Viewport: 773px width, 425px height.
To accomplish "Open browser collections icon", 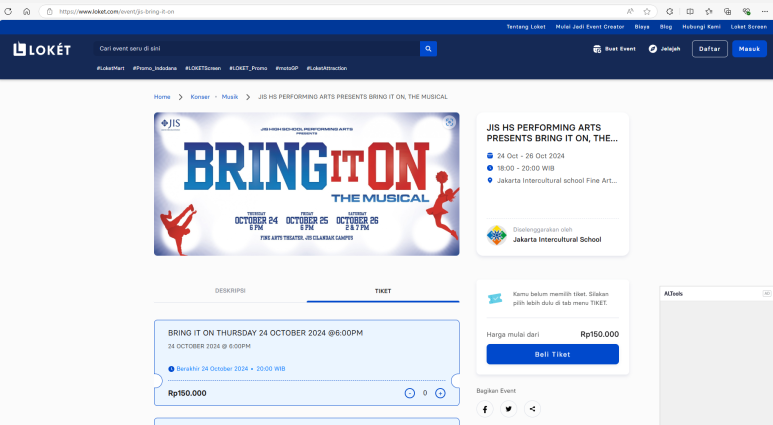I will pyautogui.click(x=728, y=11).
